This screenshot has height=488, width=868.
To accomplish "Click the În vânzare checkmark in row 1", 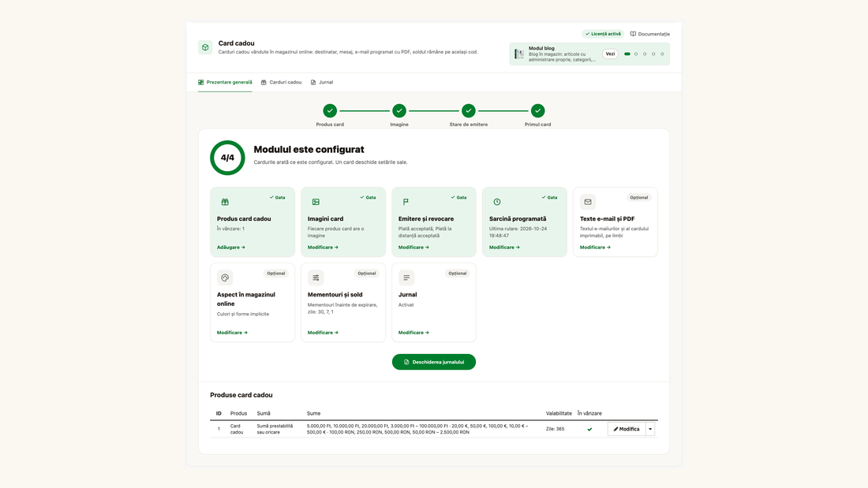I will point(589,430).
